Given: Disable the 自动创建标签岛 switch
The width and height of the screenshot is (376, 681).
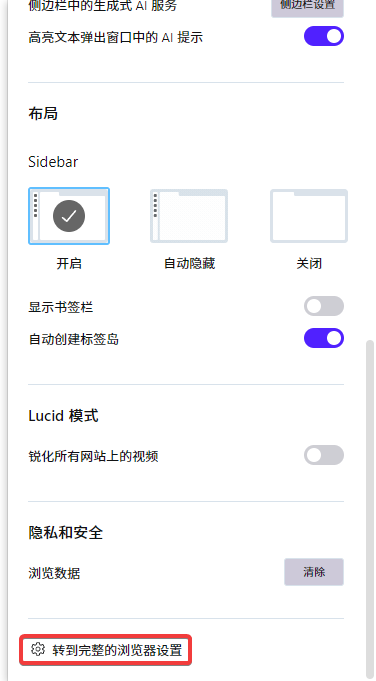Looking at the screenshot, I should tap(324, 338).
